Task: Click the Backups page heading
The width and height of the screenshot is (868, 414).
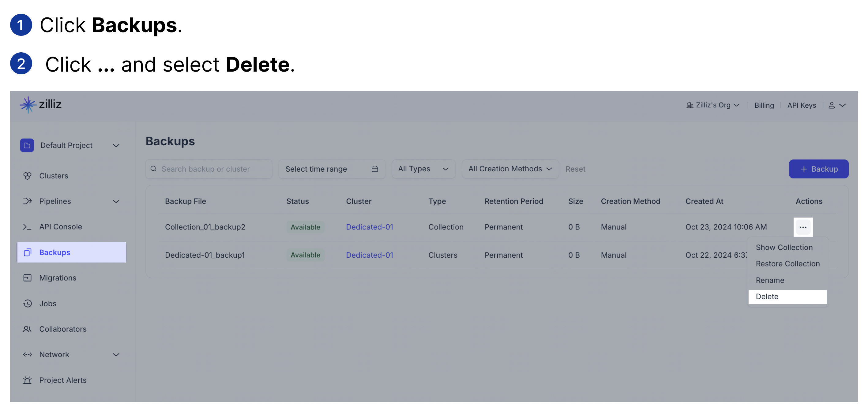Action: (x=170, y=141)
